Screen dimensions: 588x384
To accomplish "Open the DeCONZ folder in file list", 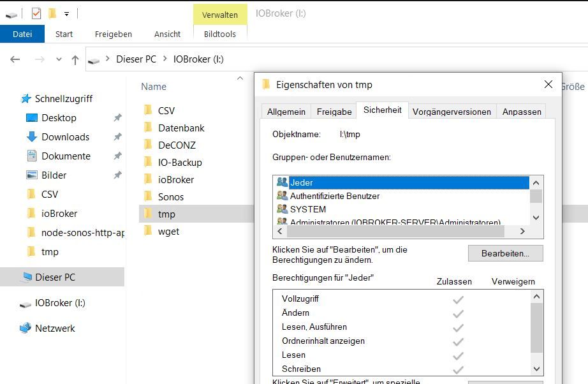I will click(177, 145).
